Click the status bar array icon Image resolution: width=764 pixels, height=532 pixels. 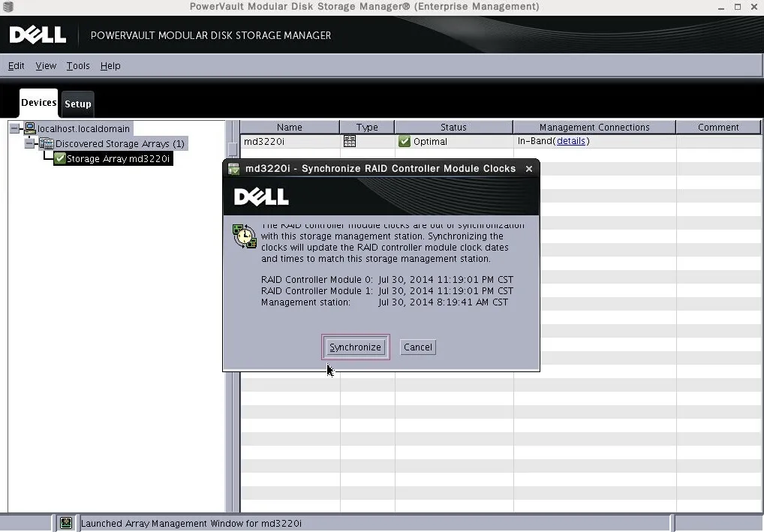pyautogui.click(x=66, y=523)
